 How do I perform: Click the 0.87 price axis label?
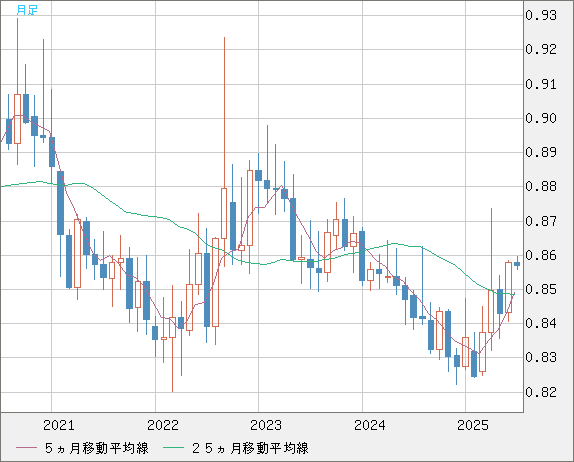click(x=541, y=221)
